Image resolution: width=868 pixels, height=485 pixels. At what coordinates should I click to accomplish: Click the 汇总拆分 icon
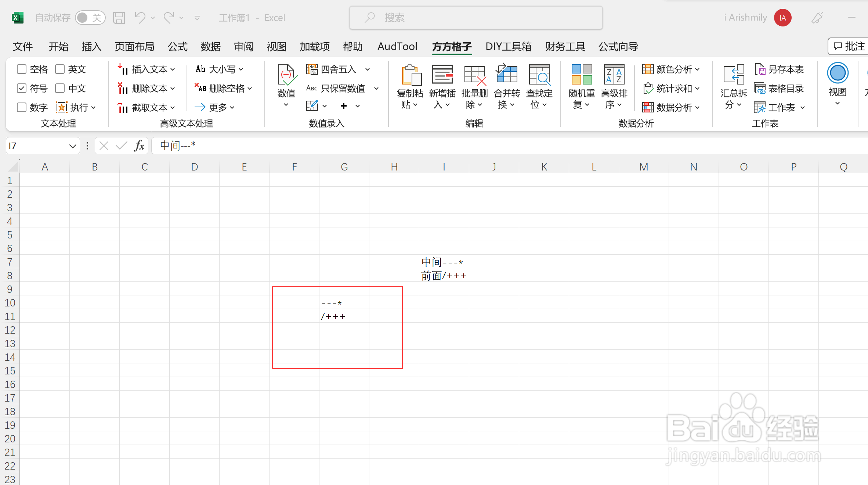tap(734, 75)
